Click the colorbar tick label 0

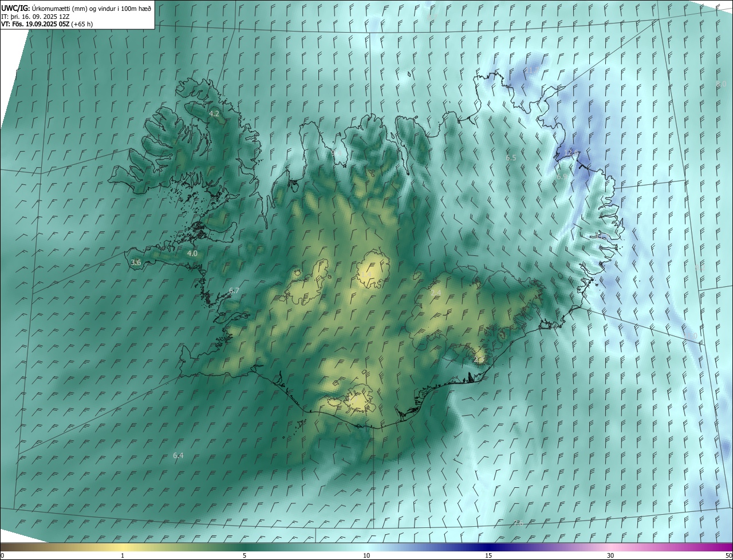[2, 555]
